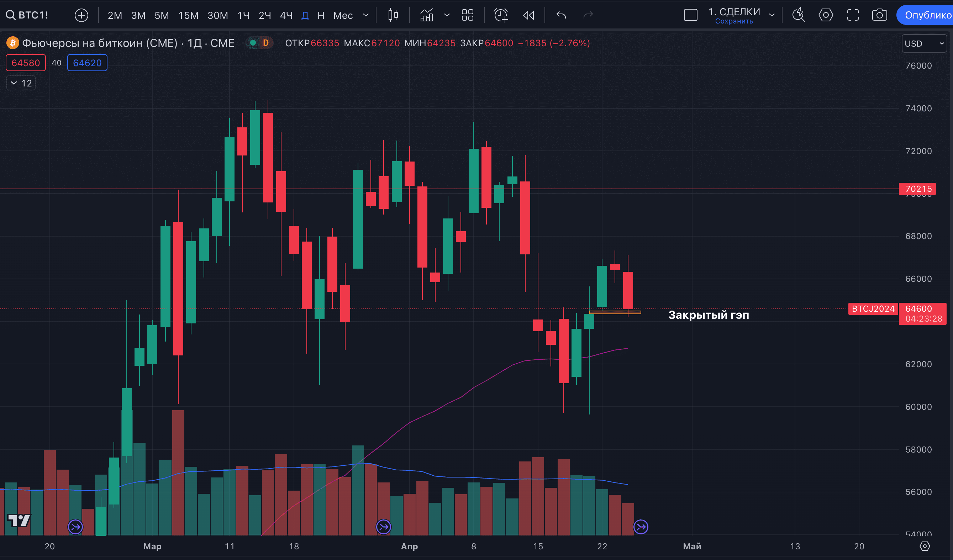Image resolution: width=953 pixels, height=560 pixels.
Task: Open the СДЕЛКИ dropdown menu
Action: (x=773, y=15)
